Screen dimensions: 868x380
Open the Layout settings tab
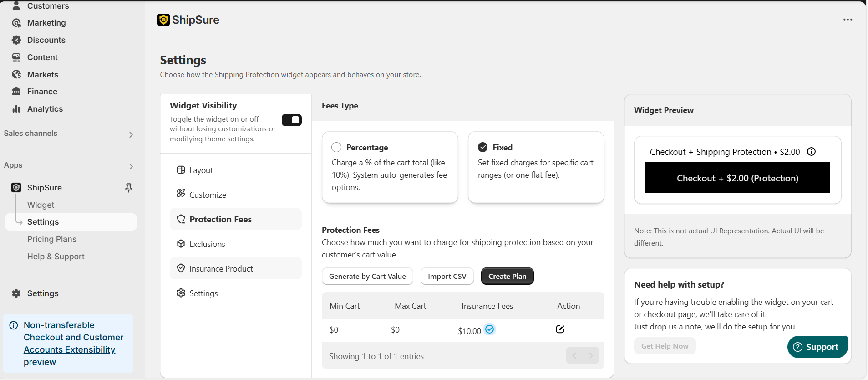236,170
